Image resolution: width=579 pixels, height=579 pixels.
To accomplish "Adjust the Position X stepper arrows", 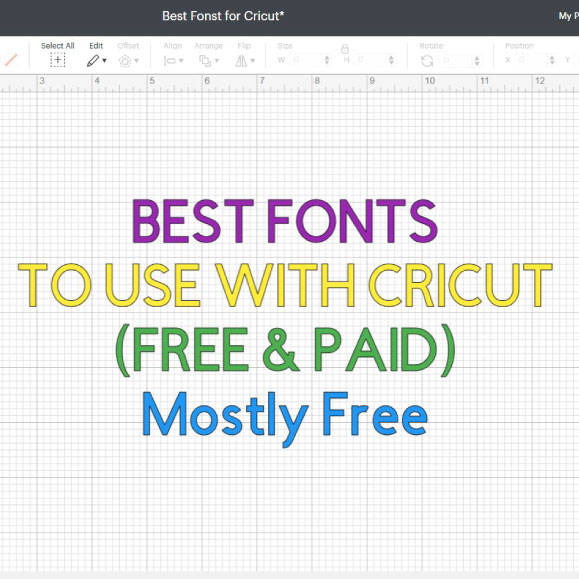I will [552, 60].
